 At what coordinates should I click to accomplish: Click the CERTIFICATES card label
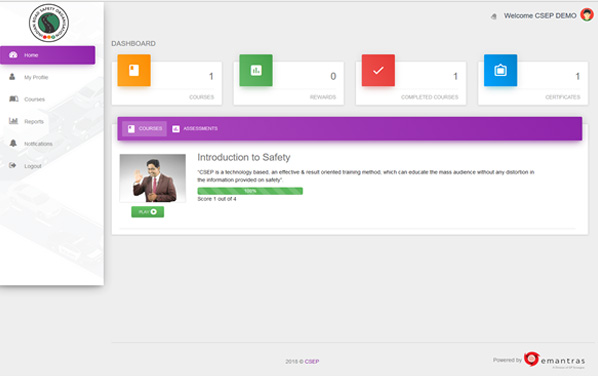coord(563,97)
